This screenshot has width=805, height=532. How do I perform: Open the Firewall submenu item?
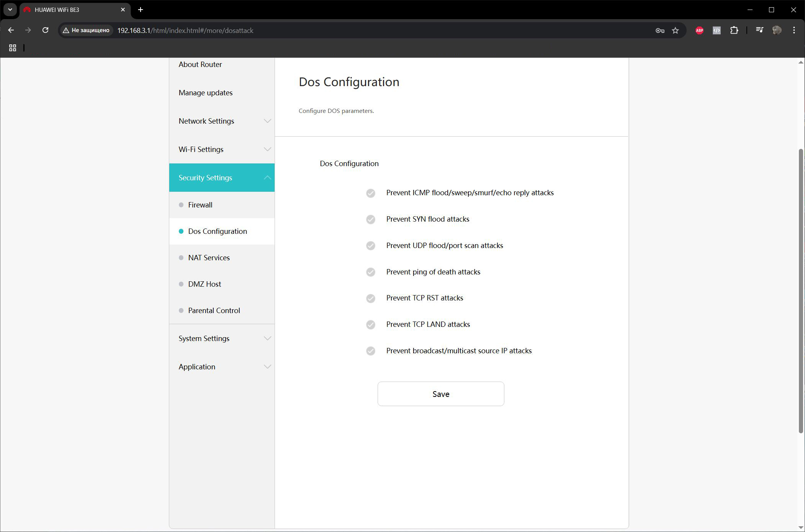(x=222, y=205)
